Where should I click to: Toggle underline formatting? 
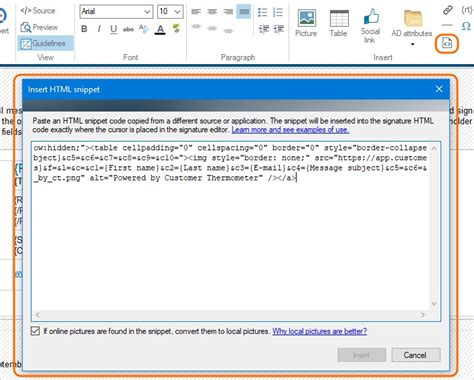point(113,29)
